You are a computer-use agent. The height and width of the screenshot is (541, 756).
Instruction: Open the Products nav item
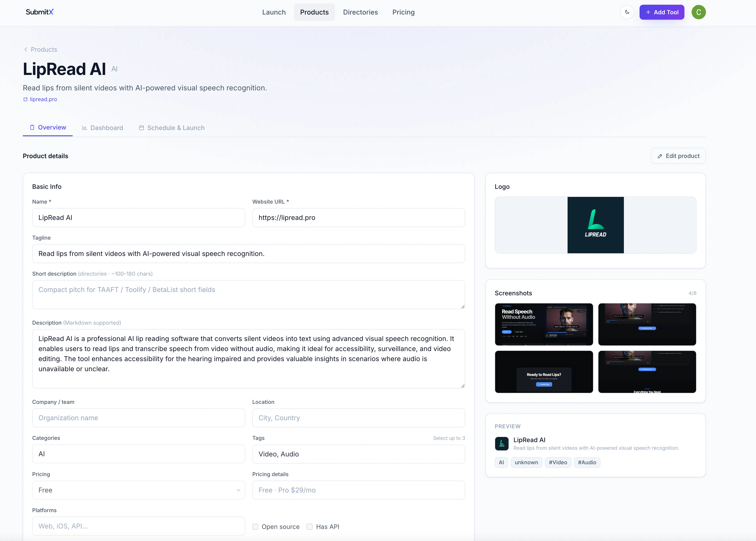(314, 12)
